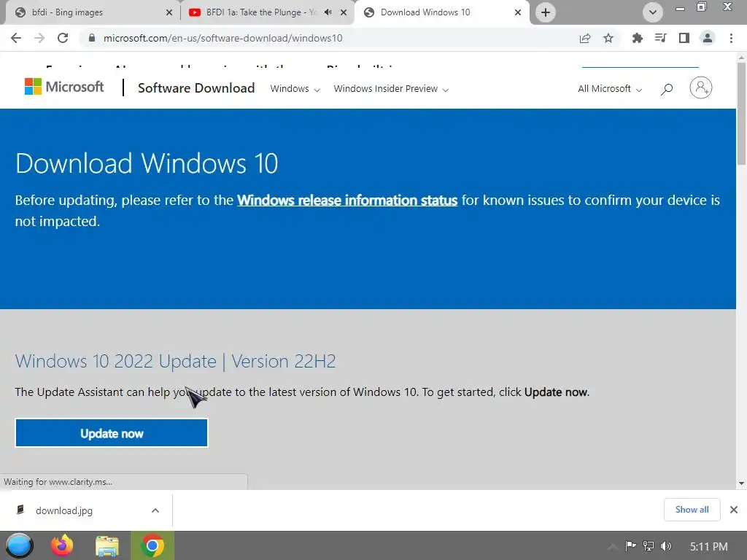
Task: Open the media controls icon in toolbar
Action: (660, 38)
